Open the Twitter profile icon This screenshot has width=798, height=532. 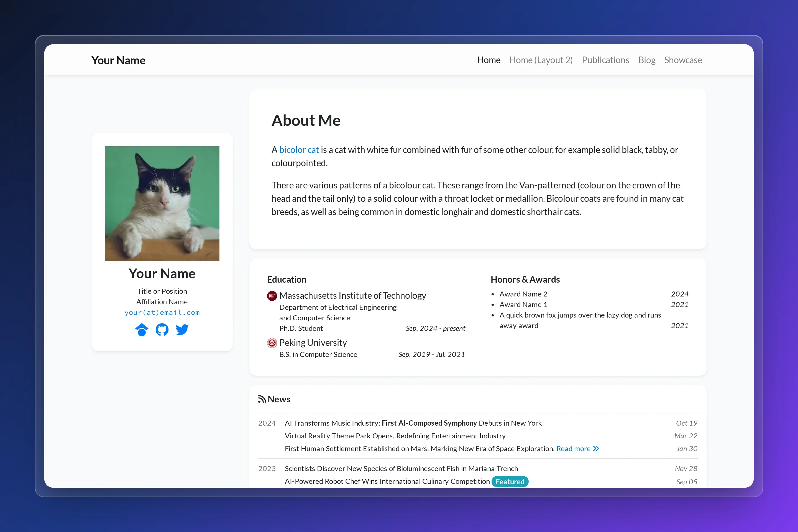[182, 330]
